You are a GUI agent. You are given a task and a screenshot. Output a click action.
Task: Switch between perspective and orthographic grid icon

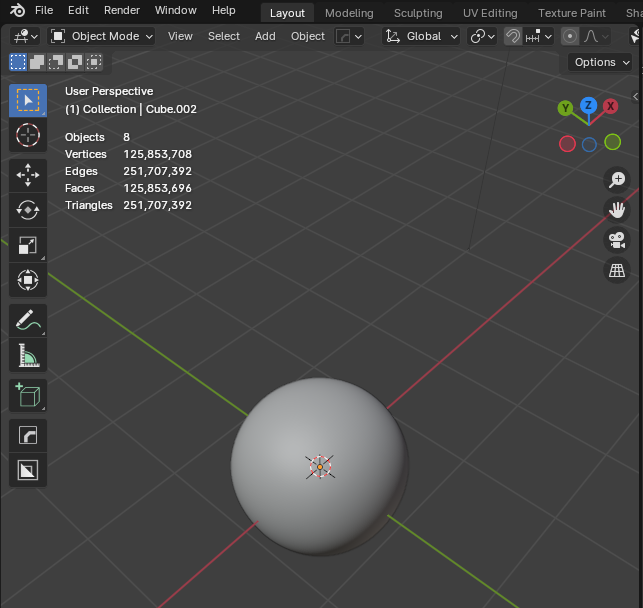pos(617,270)
